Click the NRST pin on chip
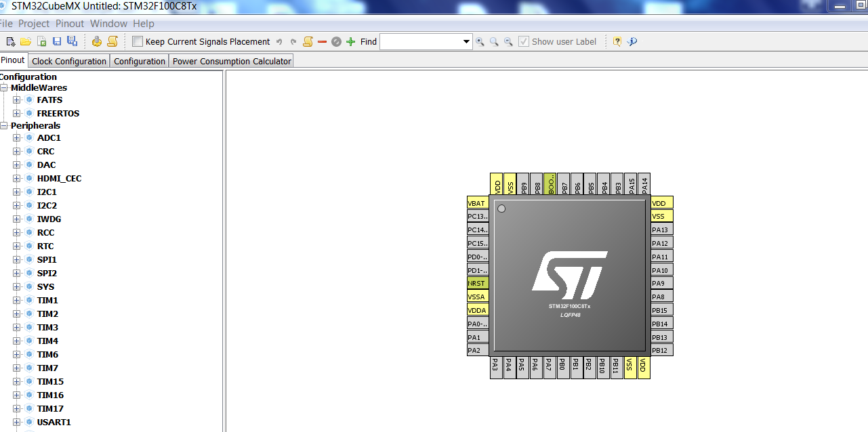 click(x=478, y=283)
